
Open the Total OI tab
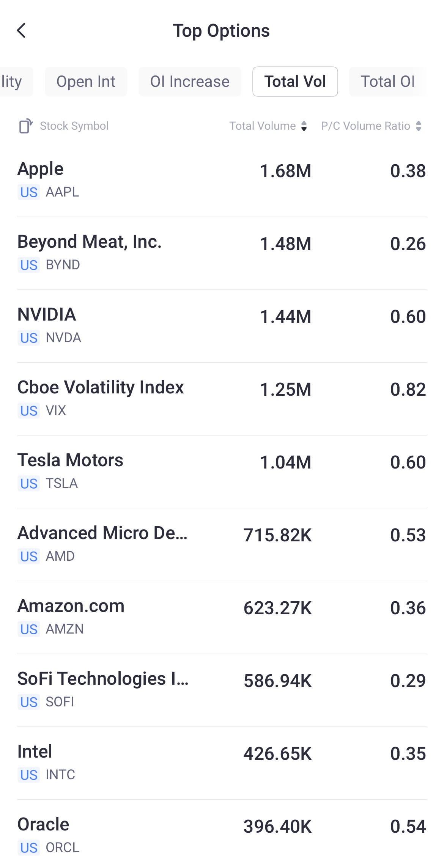click(387, 82)
